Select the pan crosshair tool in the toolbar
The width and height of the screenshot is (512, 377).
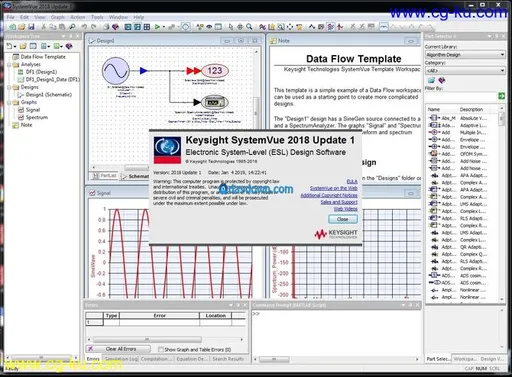point(240,27)
